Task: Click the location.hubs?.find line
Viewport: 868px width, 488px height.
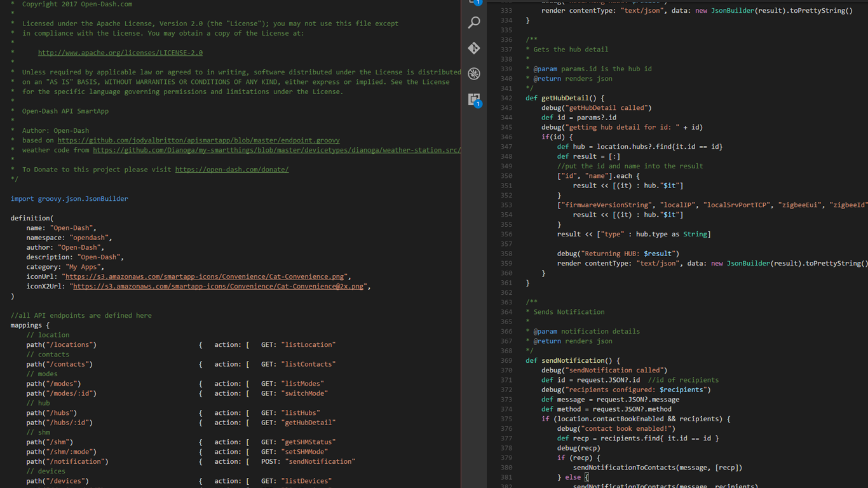Action: coord(640,147)
